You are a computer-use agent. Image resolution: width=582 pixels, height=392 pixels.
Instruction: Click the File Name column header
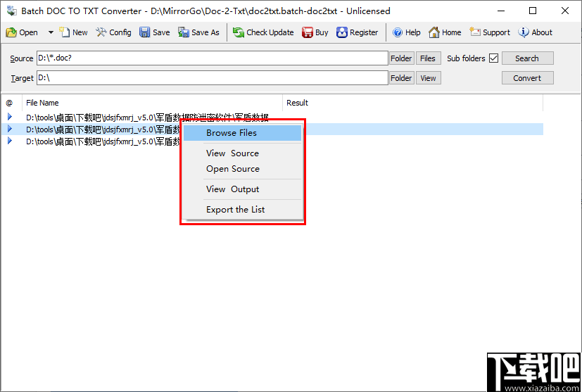153,103
